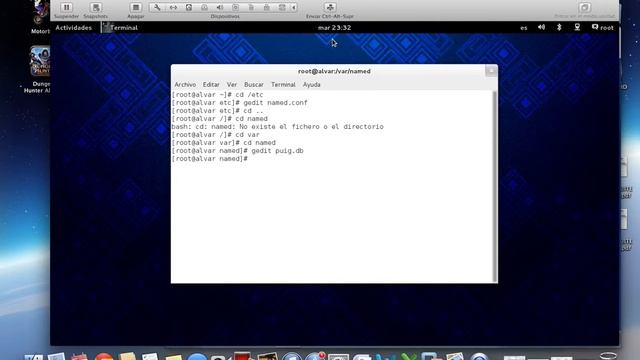Viewport: 640px width, 360px height.
Task: Open the Buscar menu
Action: coord(253,84)
